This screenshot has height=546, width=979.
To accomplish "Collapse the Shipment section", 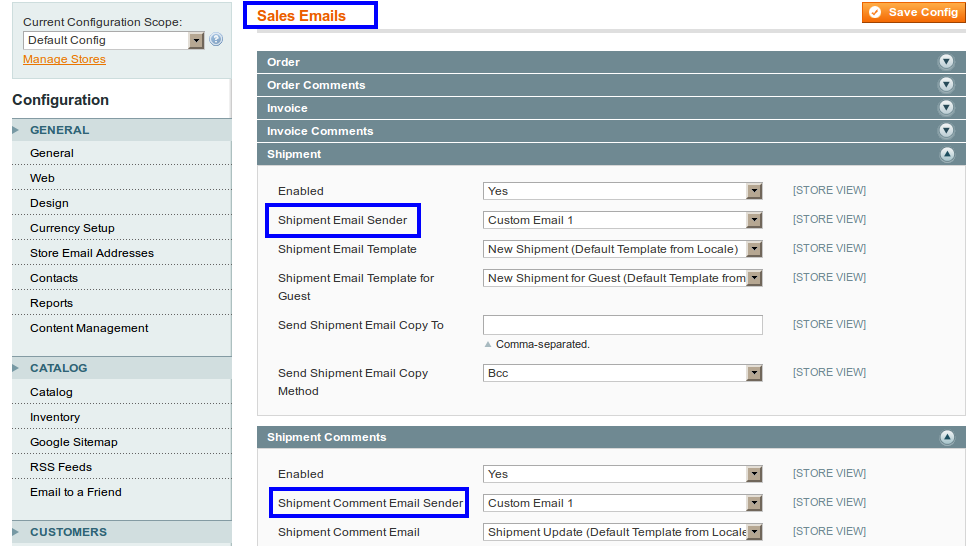I will [x=611, y=154].
